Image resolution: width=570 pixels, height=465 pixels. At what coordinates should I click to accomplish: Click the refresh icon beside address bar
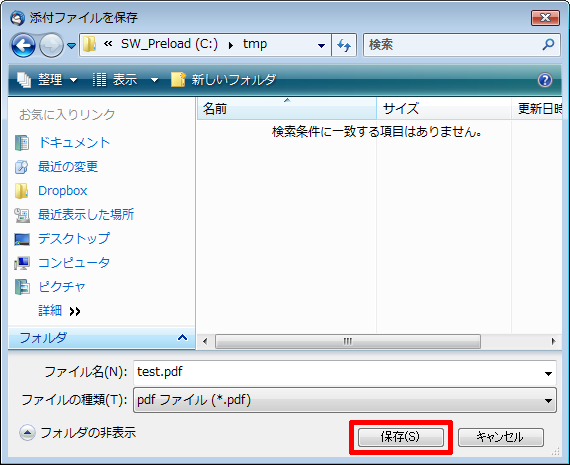344,45
